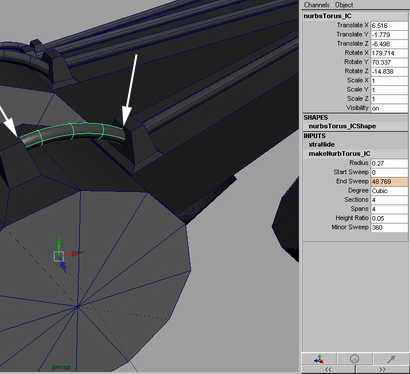Select the Spans value field

[389, 209]
